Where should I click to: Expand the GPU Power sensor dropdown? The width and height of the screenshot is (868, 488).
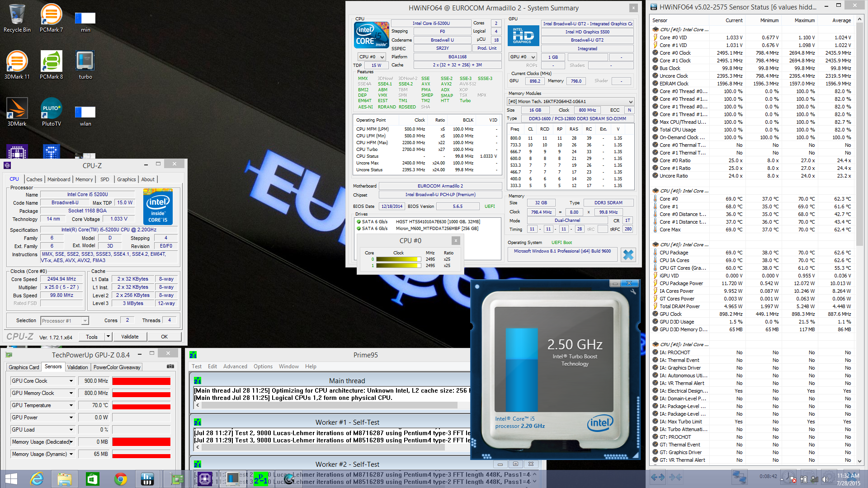71,418
